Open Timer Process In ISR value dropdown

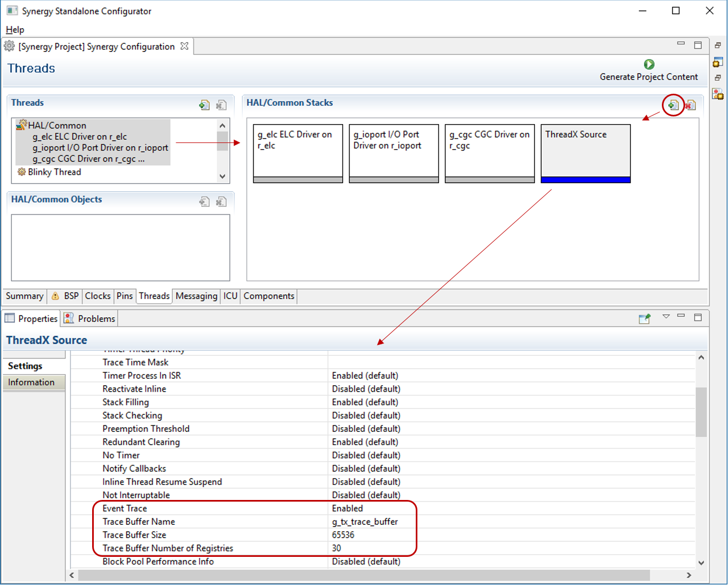pyautogui.click(x=511, y=376)
